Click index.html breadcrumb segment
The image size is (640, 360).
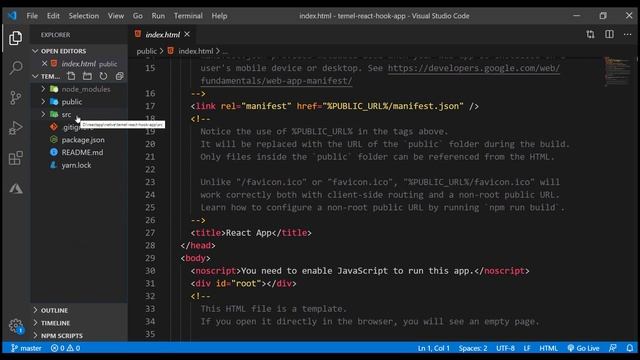tap(196, 51)
